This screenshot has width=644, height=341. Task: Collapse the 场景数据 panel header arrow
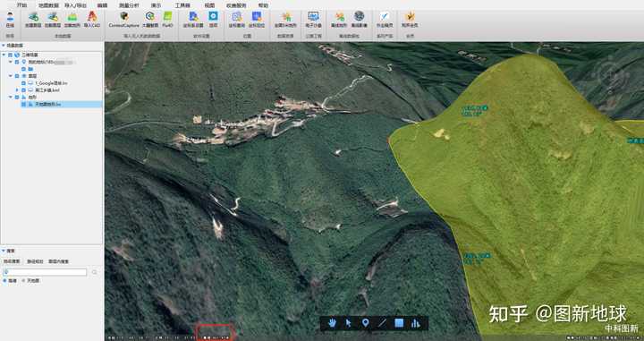(x=4, y=46)
